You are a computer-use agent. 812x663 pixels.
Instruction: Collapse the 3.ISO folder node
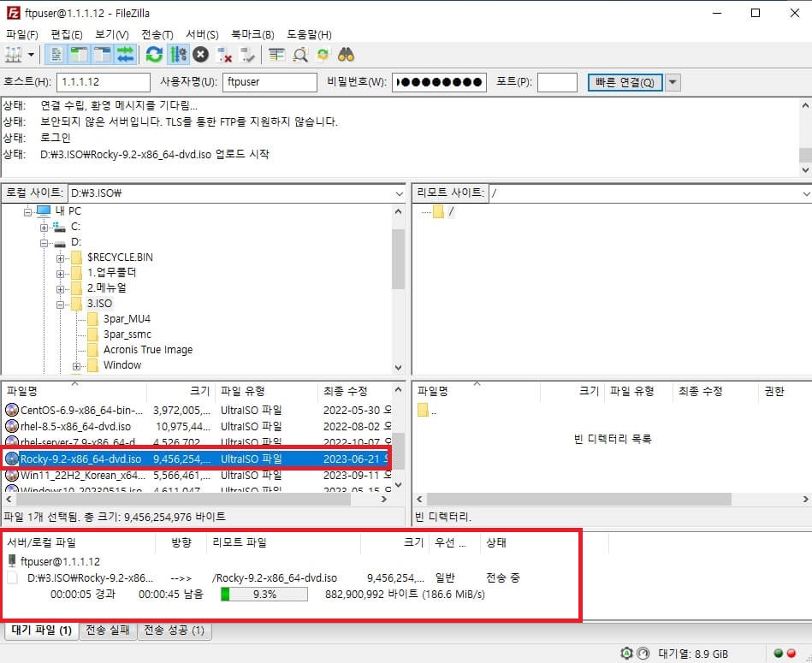click(x=61, y=305)
